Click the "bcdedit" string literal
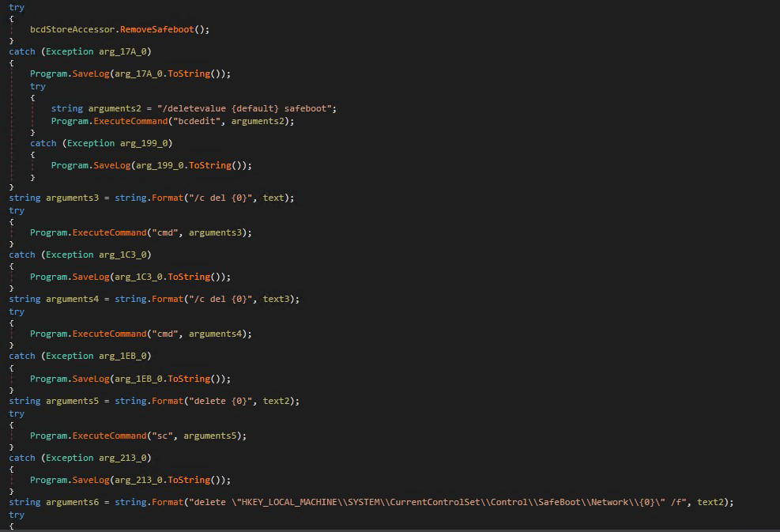780x532 pixels. [197, 121]
